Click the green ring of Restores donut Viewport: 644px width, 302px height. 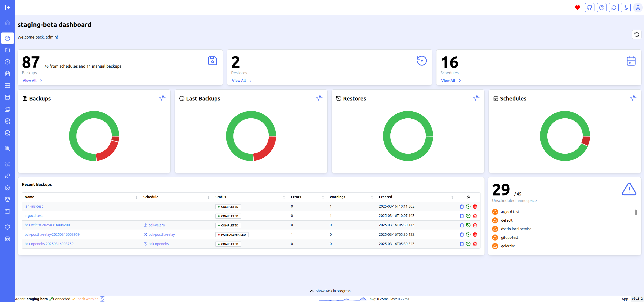tap(387, 136)
